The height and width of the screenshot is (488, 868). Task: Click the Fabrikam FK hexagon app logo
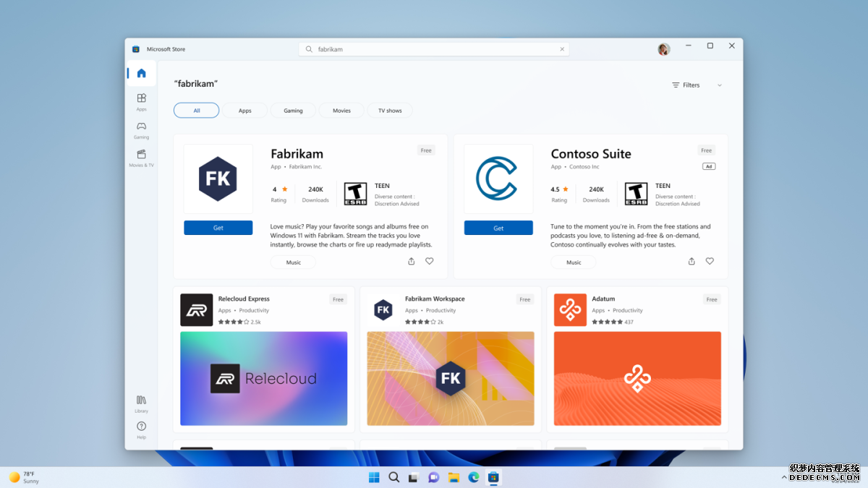(218, 179)
